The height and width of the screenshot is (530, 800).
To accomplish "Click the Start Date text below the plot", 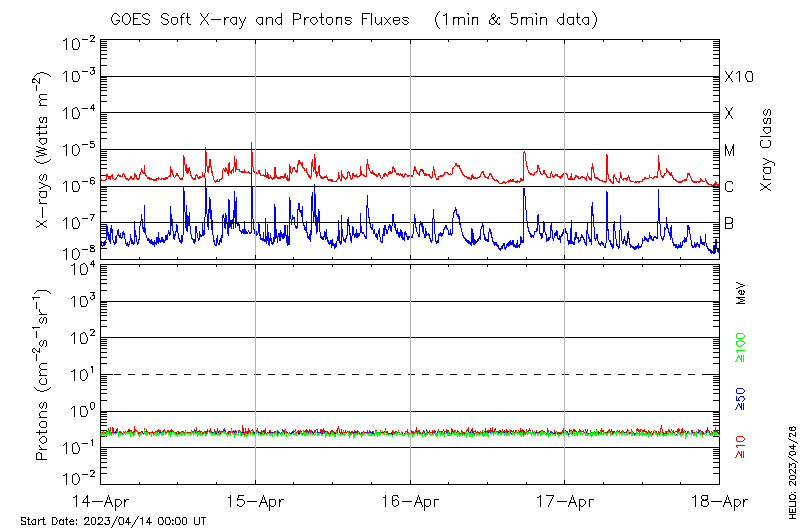I will (x=113, y=521).
